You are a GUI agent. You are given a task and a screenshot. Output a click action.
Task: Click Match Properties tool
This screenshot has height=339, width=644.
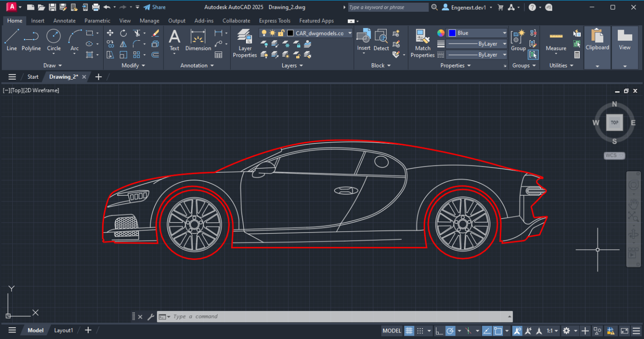pyautogui.click(x=422, y=43)
